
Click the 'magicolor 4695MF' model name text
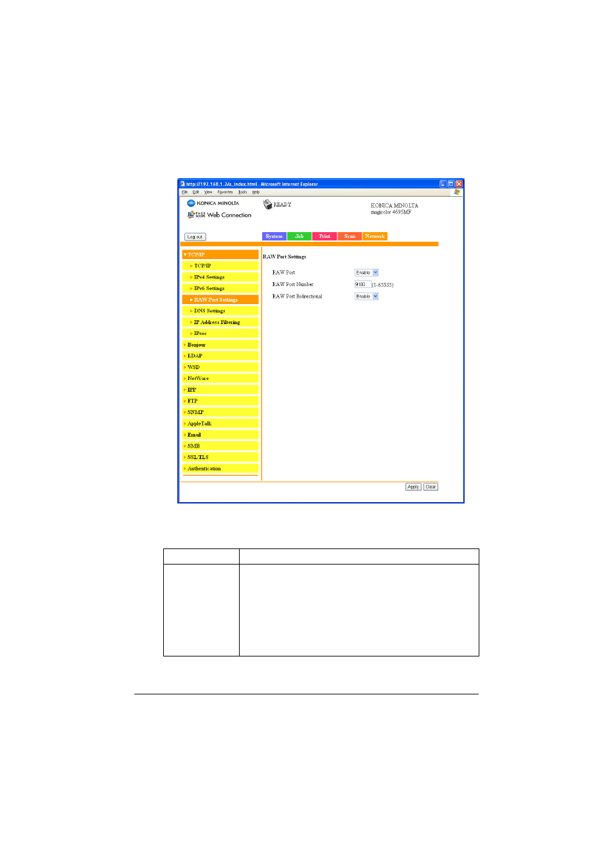tap(391, 212)
